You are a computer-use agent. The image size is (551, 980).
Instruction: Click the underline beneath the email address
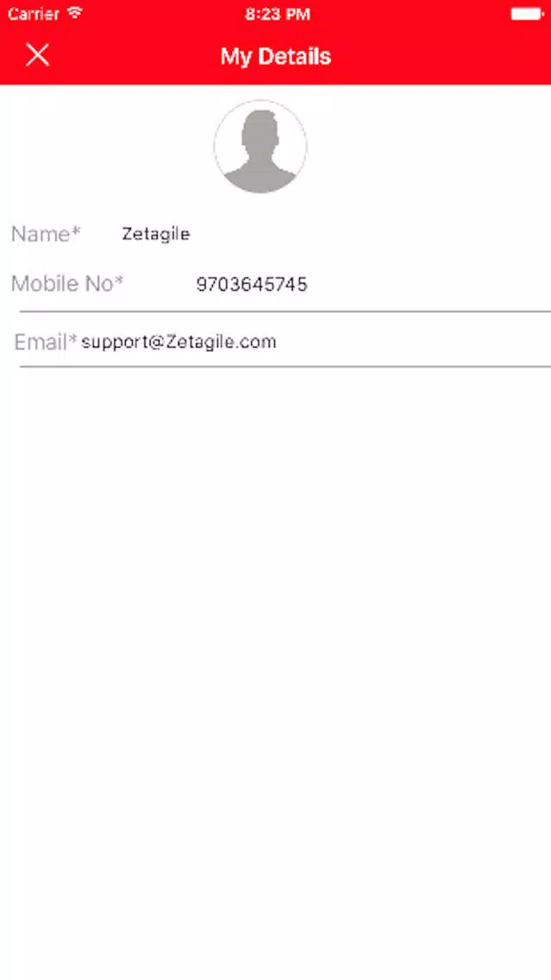(x=285, y=367)
